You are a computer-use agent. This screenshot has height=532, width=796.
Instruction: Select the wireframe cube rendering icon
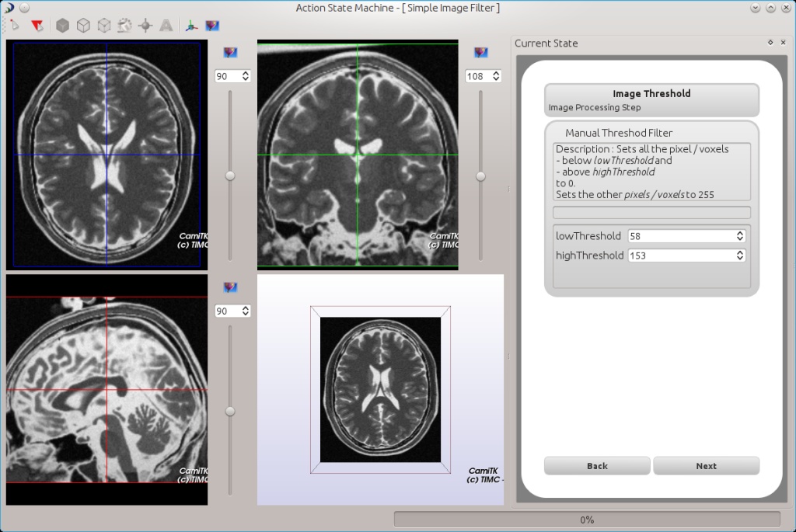click(83, 26)
